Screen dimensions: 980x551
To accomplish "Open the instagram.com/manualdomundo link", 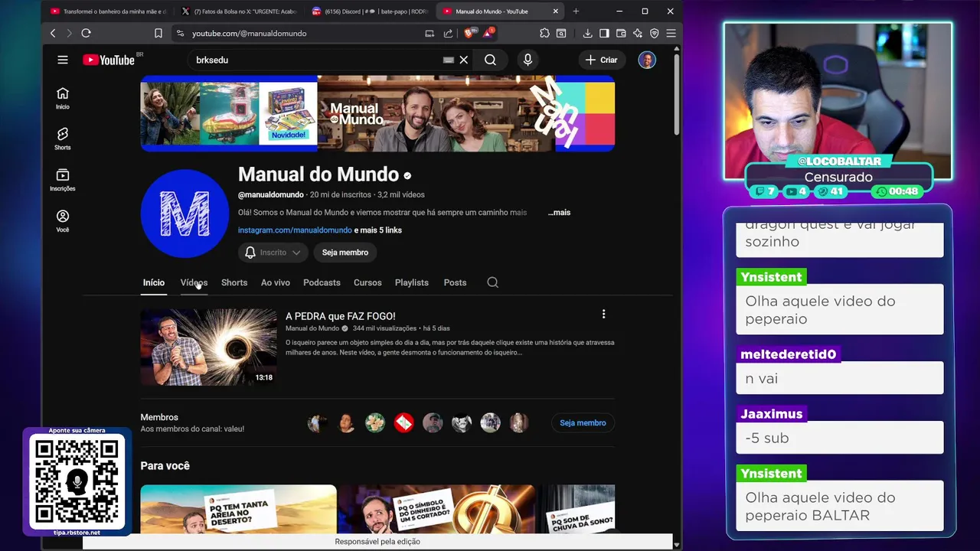I will [295, 230].
